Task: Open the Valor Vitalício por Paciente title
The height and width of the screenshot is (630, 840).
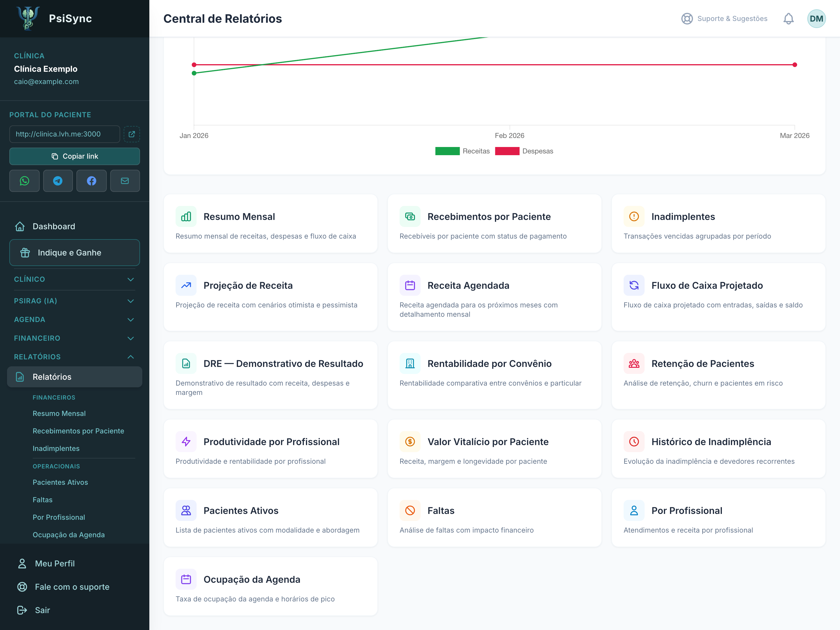Action: (x=488, y=442)
